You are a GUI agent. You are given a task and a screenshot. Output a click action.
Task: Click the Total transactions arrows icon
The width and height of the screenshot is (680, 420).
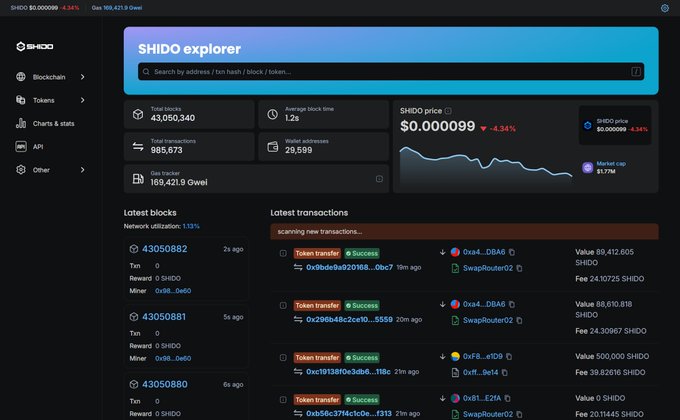pyautogui.click(x=138, y=146)
